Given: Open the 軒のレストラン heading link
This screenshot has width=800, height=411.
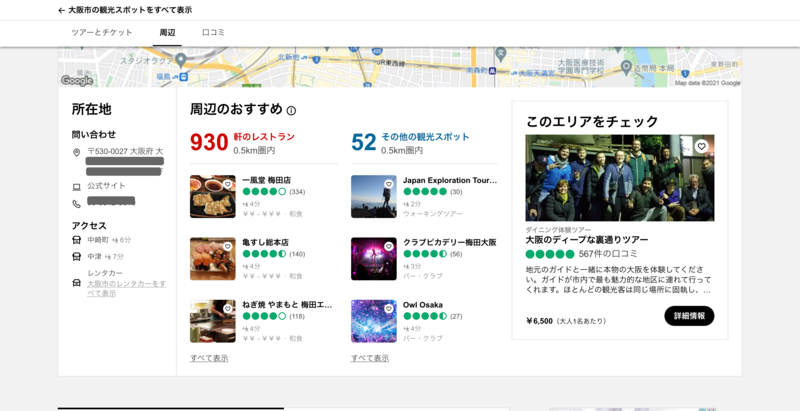Looking at the screenshot, I should pos(264,137).
